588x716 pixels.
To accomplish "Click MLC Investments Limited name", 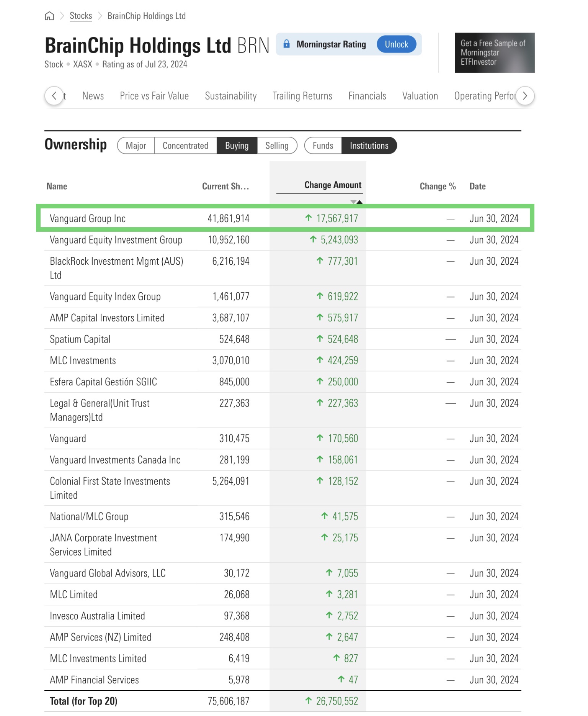I will coord(98,659).
